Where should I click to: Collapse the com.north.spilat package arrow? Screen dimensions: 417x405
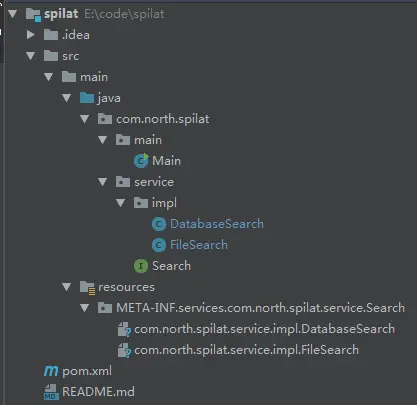[x=85, y=119]
